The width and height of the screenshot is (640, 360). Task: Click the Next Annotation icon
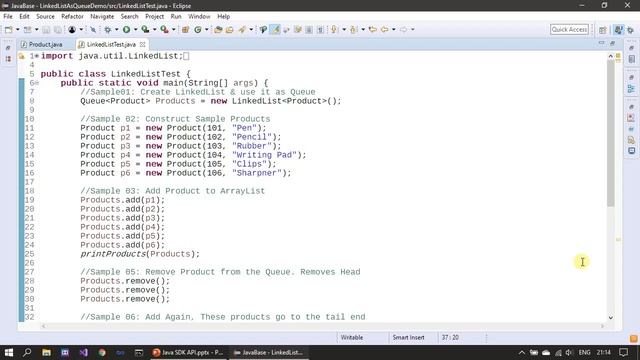tap(334, 29)
